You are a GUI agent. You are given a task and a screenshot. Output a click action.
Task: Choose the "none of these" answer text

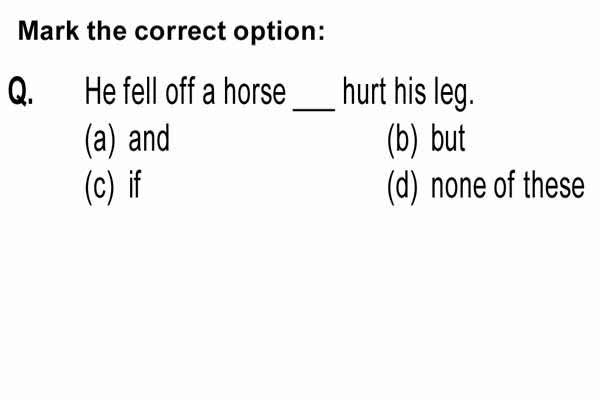[508, 186]
